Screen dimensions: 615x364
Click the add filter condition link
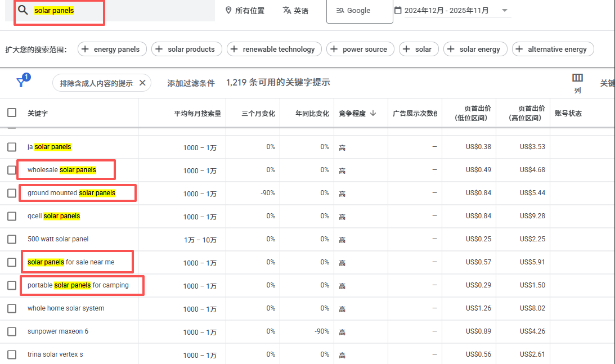click(191, 83)
